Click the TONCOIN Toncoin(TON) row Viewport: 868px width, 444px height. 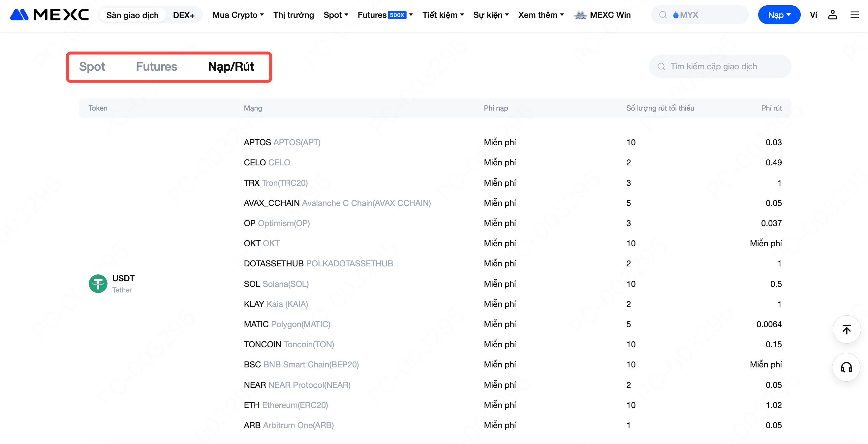[x=512, y=344]
